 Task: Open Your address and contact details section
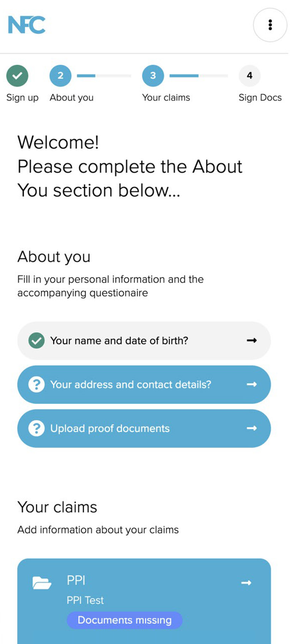click(144, 384)
